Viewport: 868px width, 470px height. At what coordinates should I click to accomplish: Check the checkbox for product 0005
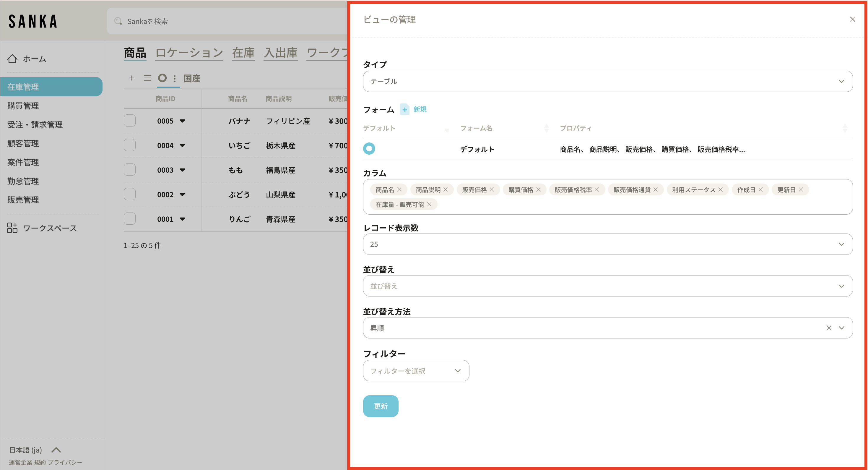click(130, 121)
